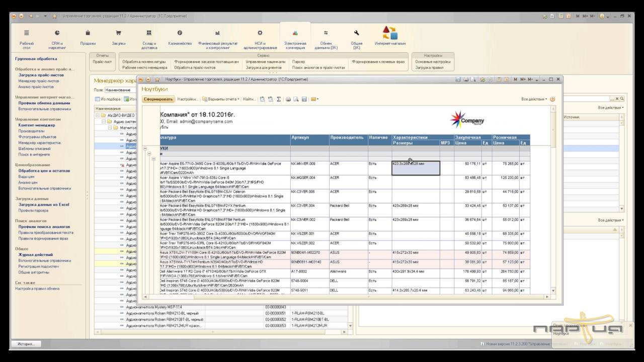Collapse the second-level report group expander
The width and height of the screenshot is (644, 362).
pyautogui.click(x=150, y=154)
